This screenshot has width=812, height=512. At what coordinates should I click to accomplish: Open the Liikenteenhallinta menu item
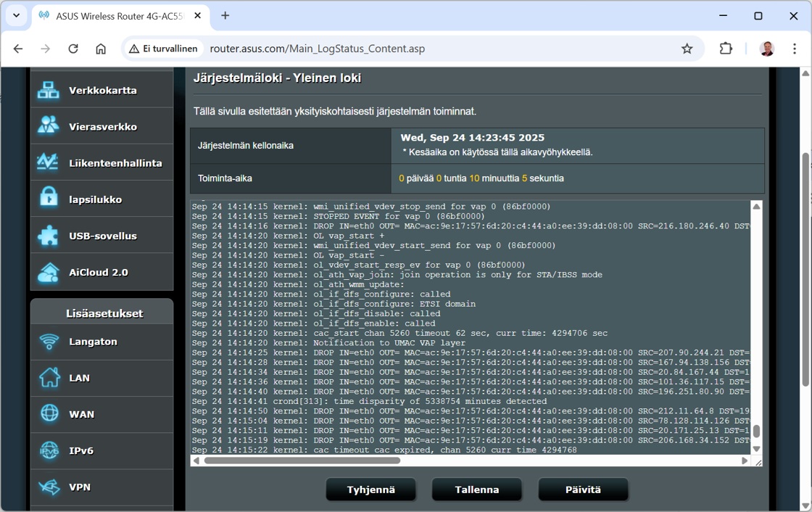pos(102,162)
